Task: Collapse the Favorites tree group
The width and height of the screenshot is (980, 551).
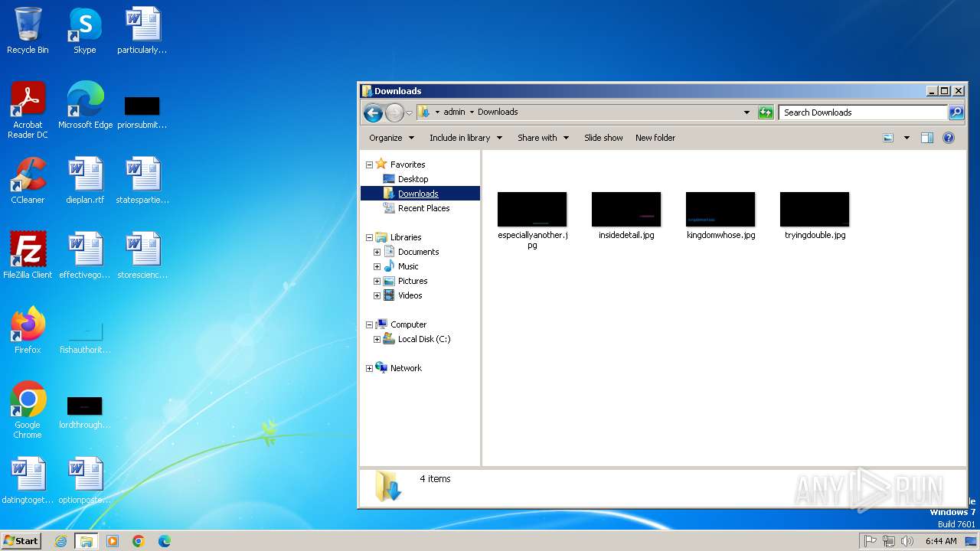Action: [x=369, y=165]
